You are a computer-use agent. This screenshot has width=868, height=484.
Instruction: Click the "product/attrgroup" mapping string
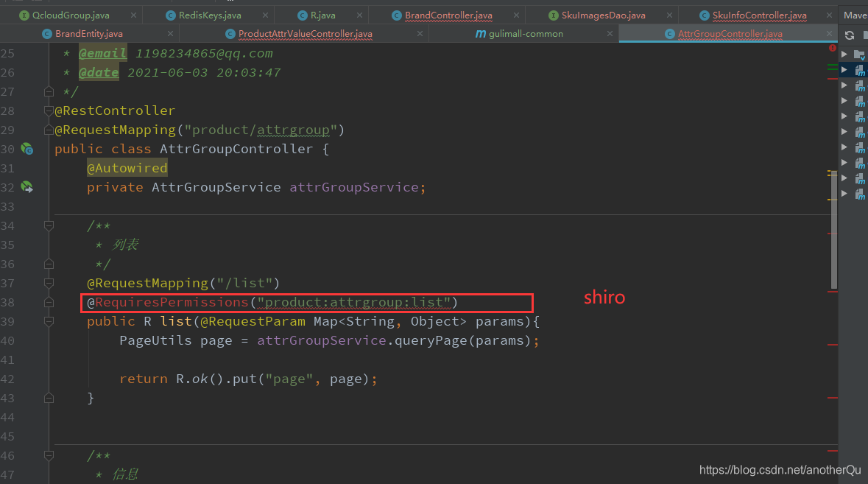tap(260, 130)
